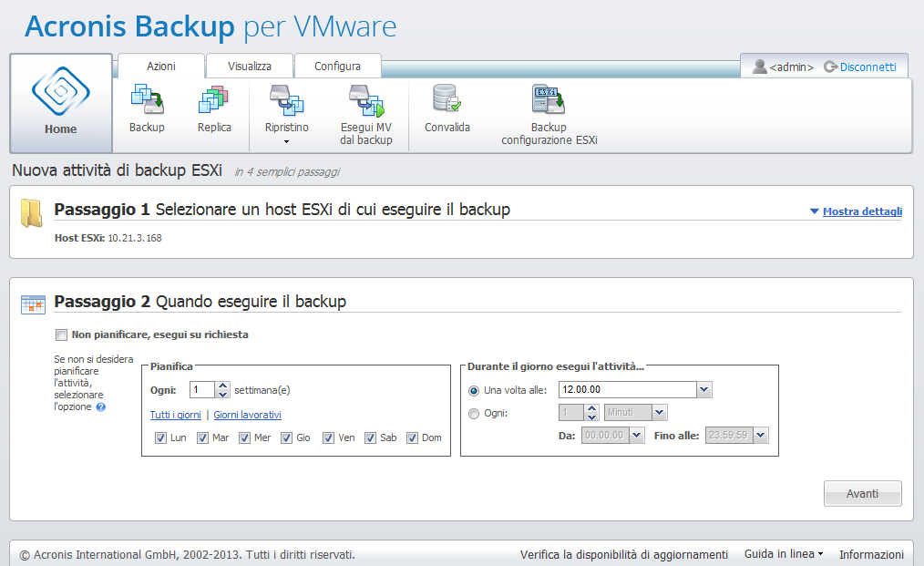Open the Da 00.00.00 time dropdown
This screenshot has width=924, height=566.
coord(636,435)
